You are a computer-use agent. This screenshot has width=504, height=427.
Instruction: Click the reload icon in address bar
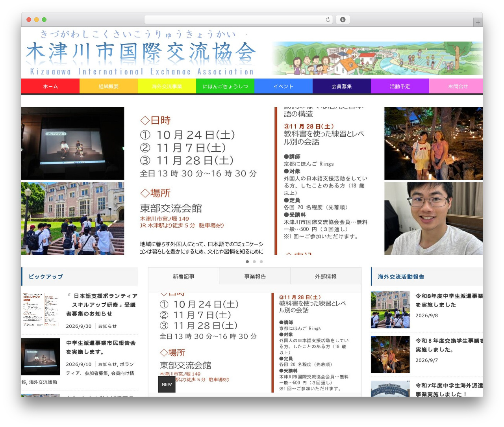click(328, 20)
